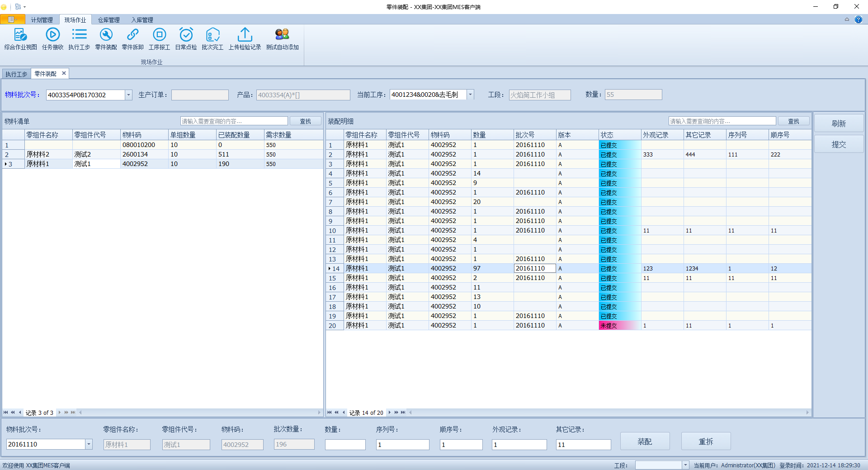This screenshot has height=470, width=868.
Task: Go to previous record in 装配明细 navigator
Action: (344, 412)
